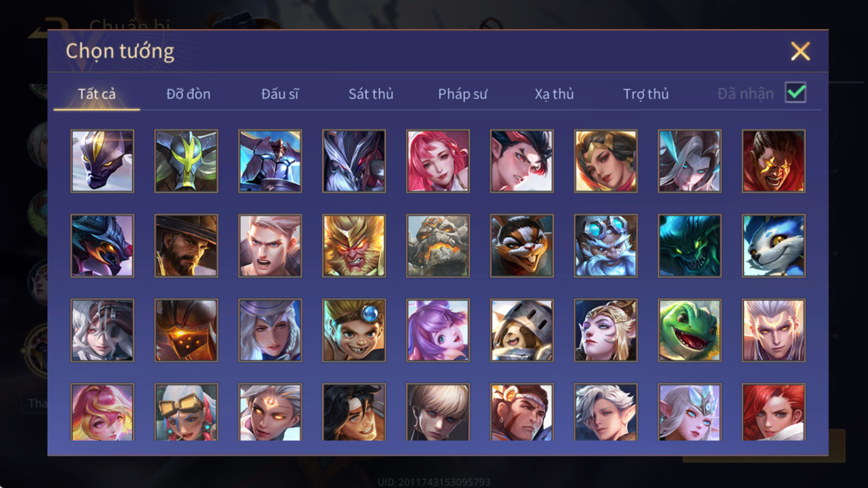The height and width of the screenshot is (488, 868).
Task: Open the Trợ thủ tab
Action: [646, 94]
